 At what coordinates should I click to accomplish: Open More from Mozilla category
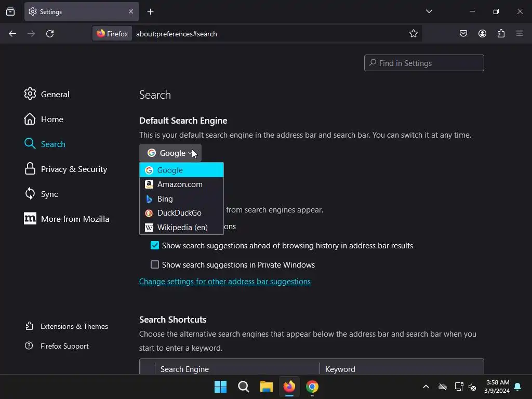pos(66,219)
